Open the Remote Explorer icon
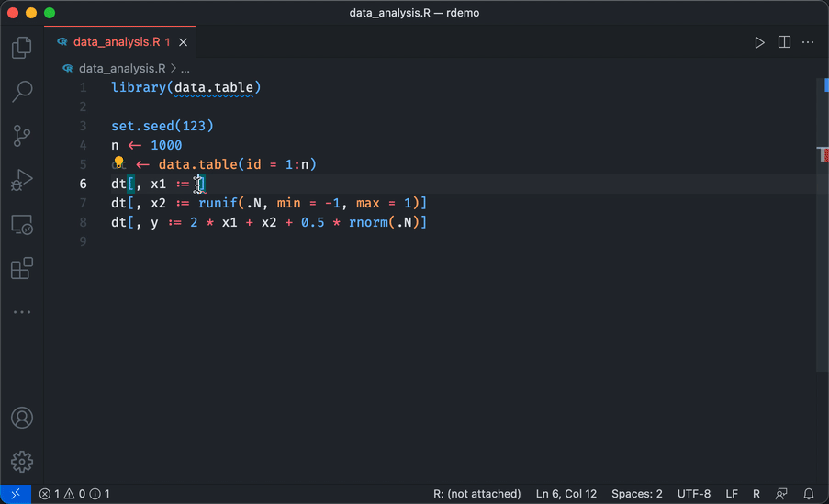This screenshot has height=504, width=829. click(22, 224)
